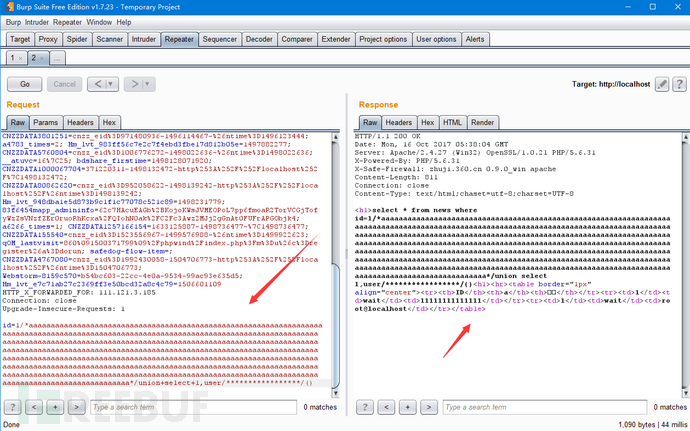Switch to the Scanner tab
Image resolution: width=690 pixels, height=431 pixels.
click(110, 39)
